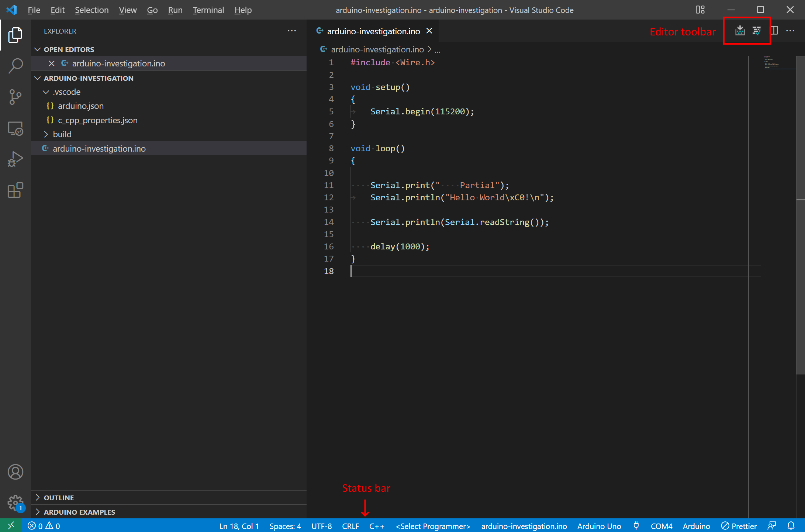Open the Search view in activity bar
Viewport: 805px width, 532px height.
15,66
